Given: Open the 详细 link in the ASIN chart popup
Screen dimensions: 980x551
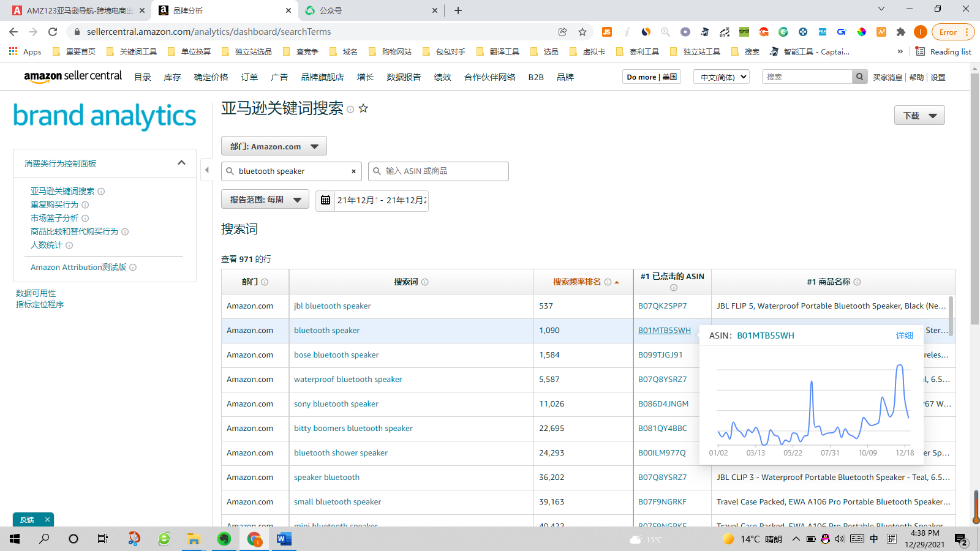Looking at the screenshot, I should tap(905, 335).
